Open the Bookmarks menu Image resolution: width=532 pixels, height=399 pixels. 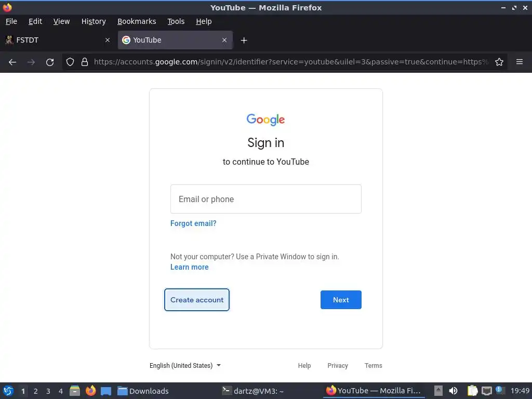[x=137, y=21]
